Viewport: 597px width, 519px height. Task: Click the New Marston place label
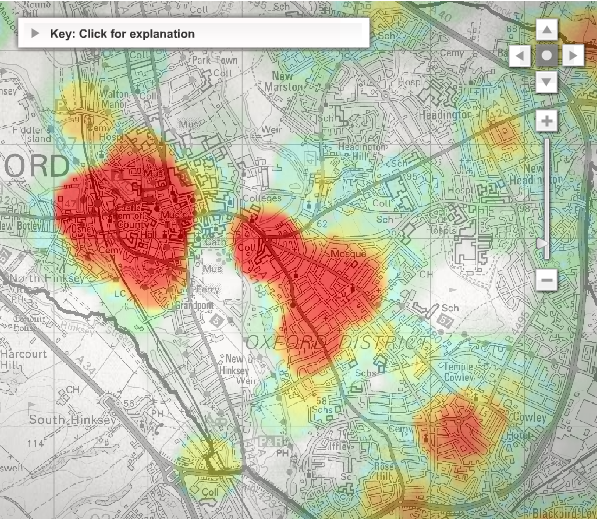coord(284,81)
